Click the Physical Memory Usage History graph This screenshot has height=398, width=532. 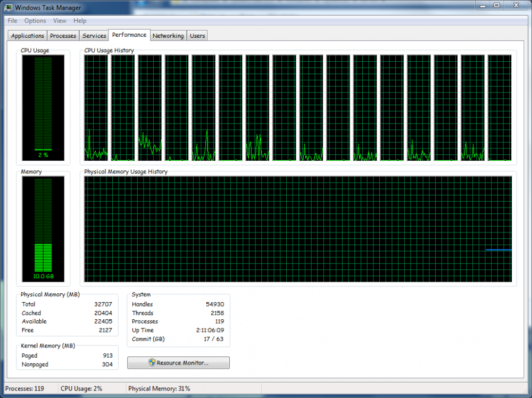(x=298, y=229)
